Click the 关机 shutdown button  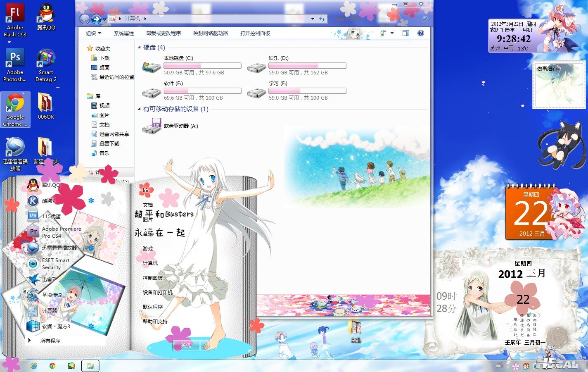[x=186, y=345]
